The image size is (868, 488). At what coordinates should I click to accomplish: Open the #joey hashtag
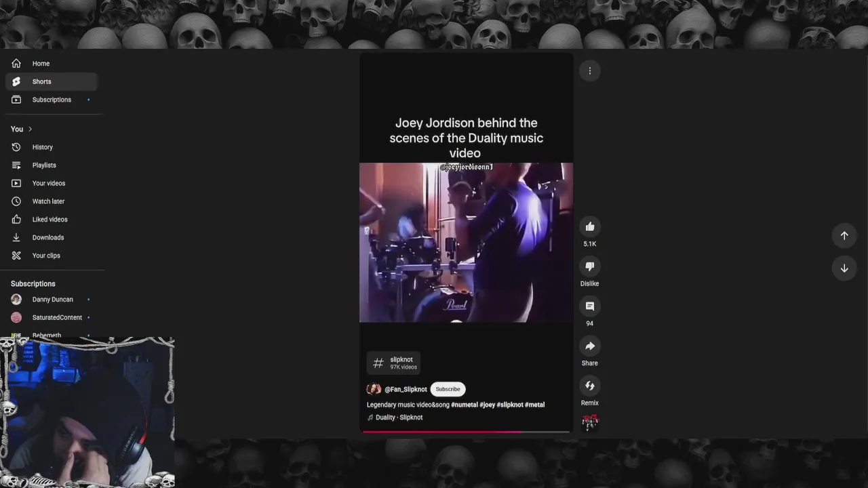(x=488, y=405)
